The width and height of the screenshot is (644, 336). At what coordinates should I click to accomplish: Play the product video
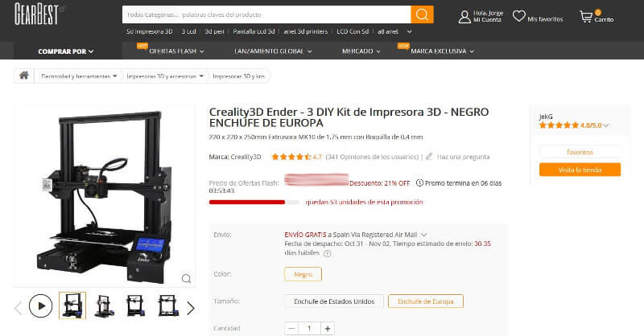41,305
